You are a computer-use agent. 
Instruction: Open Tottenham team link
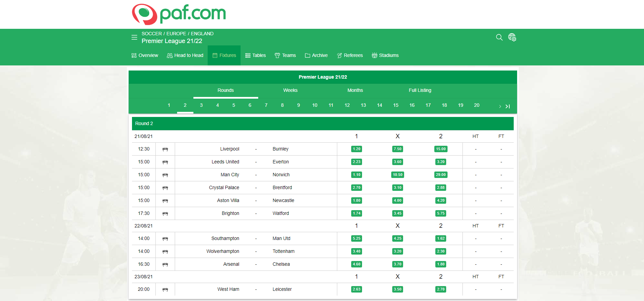coord(283,251)
